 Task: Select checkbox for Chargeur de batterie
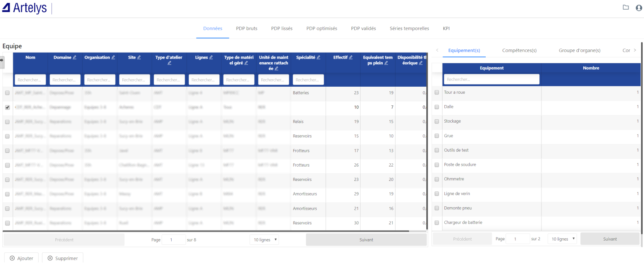[x=437, y=223]
